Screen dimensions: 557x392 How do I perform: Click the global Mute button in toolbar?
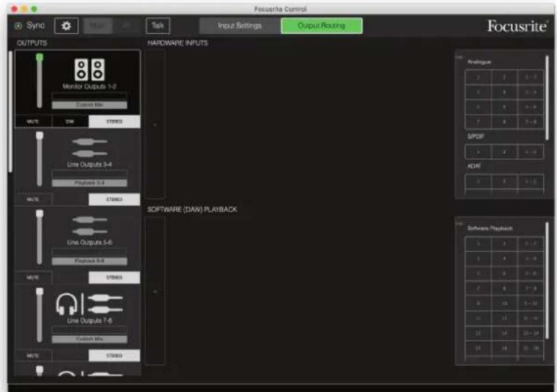pos(97,26)
